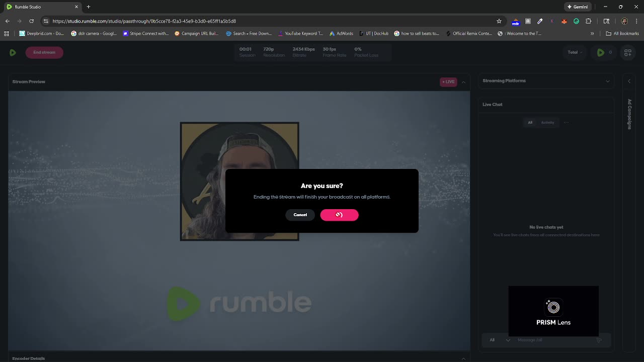The height and width of the screenshot is (362, 644).
Task: Open the vertical Ad Campaigns tab
Action: [629, 114]
